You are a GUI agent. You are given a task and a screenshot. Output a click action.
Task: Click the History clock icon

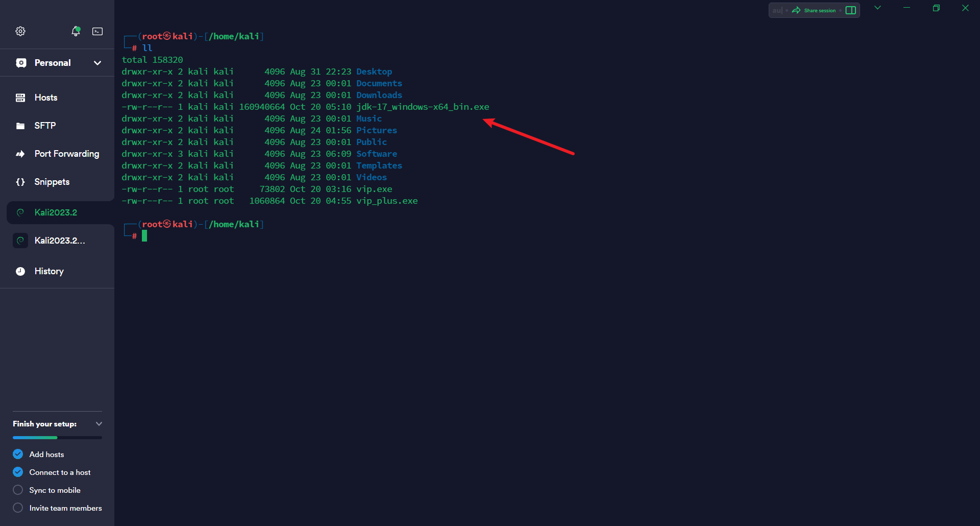pos(20,271)
